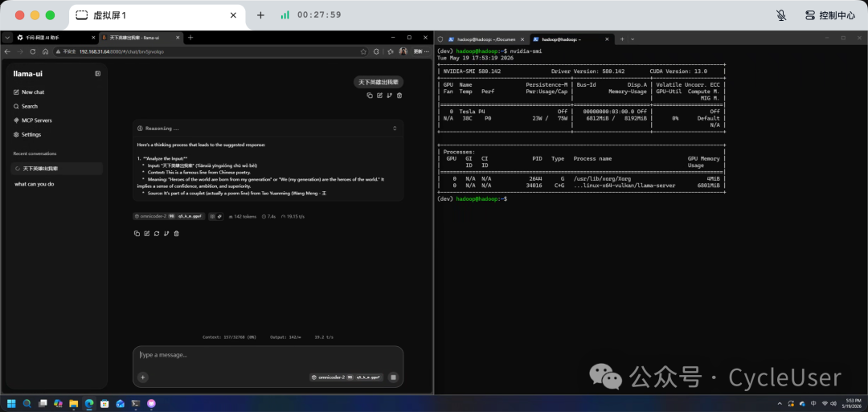Open browser favorites list icon
The image size is (868, 412).
pos(391,51)
